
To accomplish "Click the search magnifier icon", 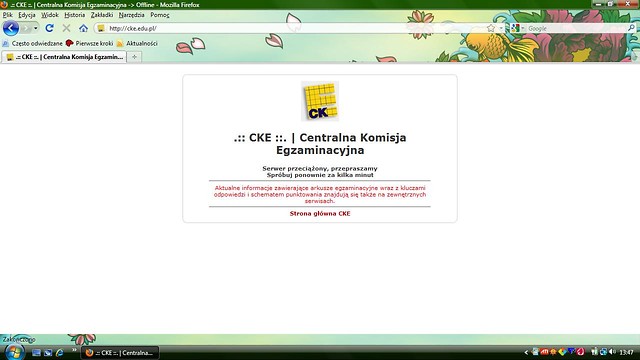I will 631,28.
